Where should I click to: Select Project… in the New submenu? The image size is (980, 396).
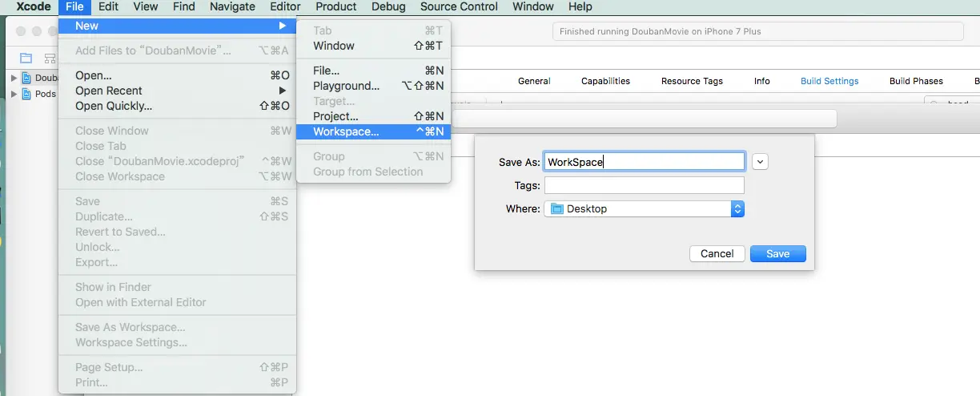tap(373, 116)
